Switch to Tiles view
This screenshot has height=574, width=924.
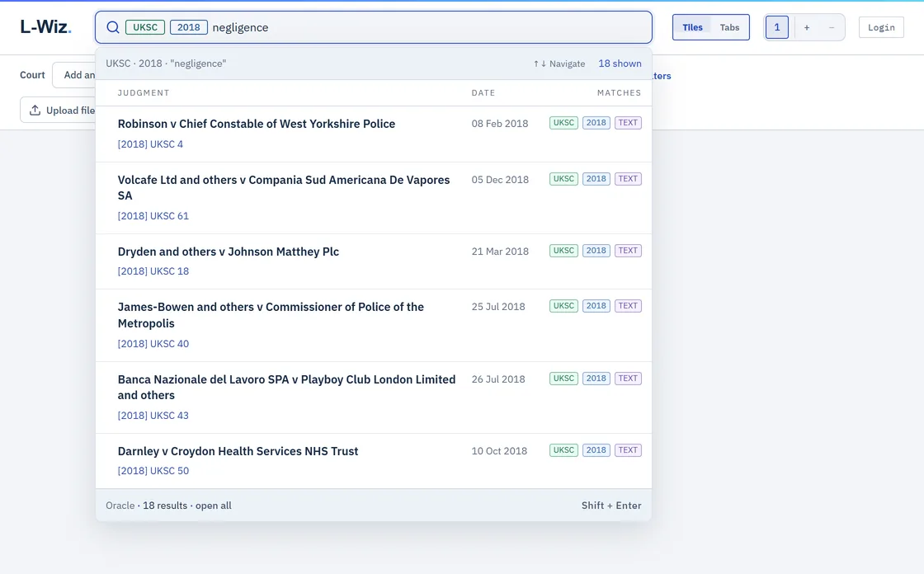tap(692, 27)
